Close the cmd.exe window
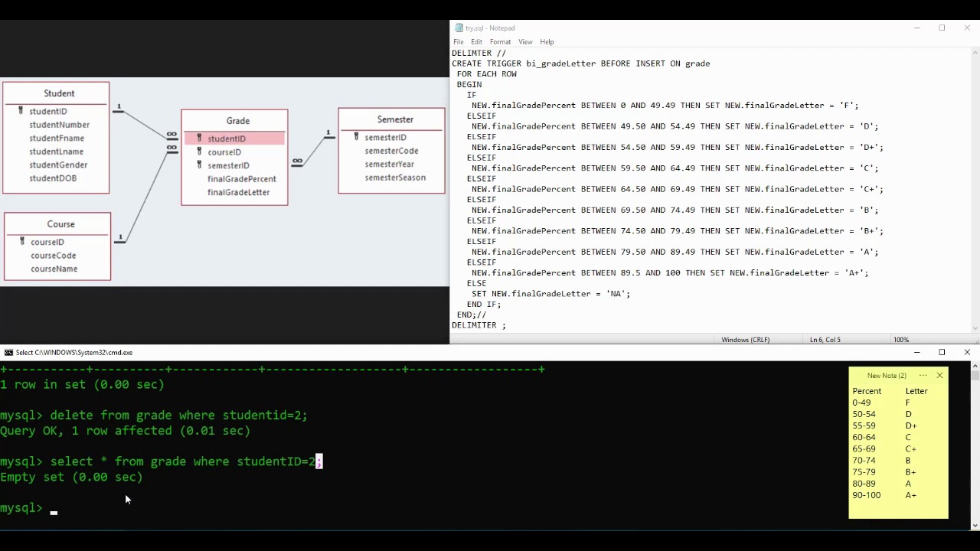Screen dimensions: 980x551 [x=967, y=353]
